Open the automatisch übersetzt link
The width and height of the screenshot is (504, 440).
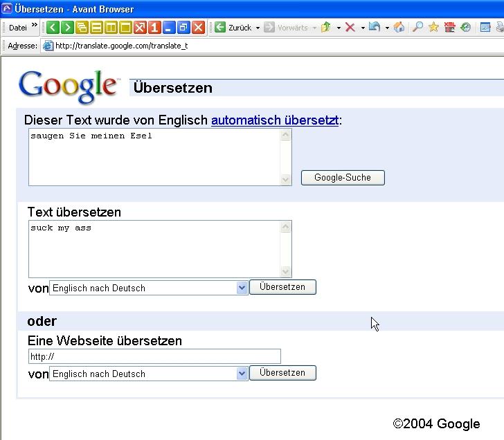tap(275, 120)
